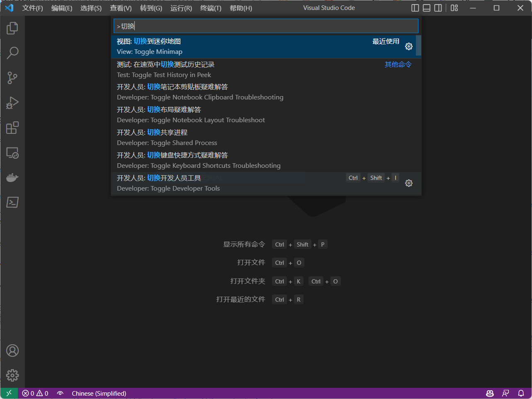Open the Accounts menu
The image size is (532, 399).
point(12,351)
